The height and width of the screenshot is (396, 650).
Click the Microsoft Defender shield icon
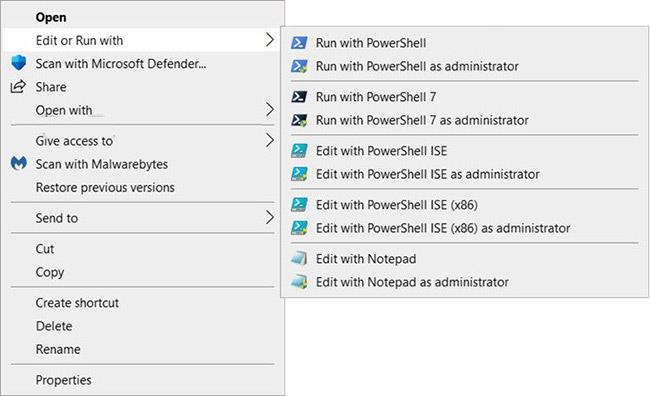click(19, 63)
